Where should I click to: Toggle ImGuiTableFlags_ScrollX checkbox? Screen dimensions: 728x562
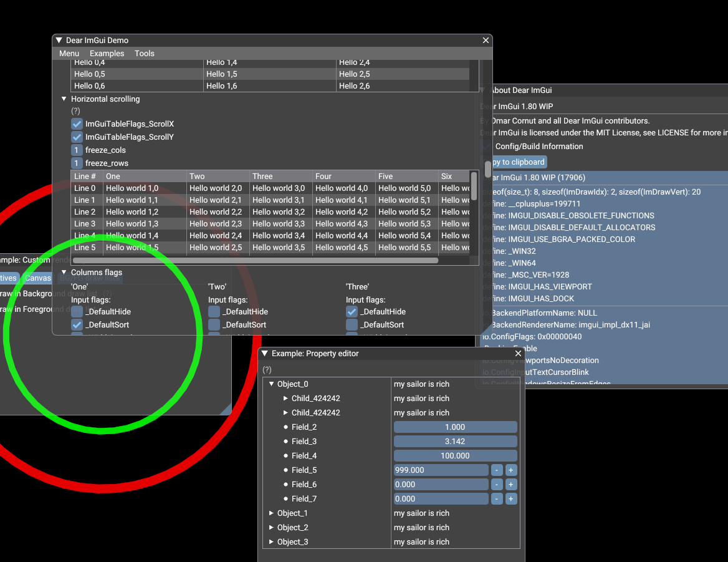(77, 124)
